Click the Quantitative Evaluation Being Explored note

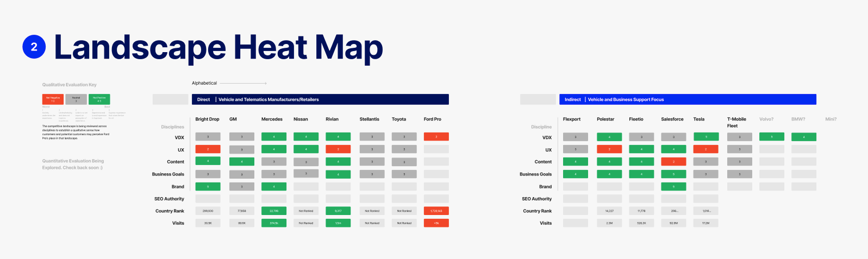pos(73,164)
